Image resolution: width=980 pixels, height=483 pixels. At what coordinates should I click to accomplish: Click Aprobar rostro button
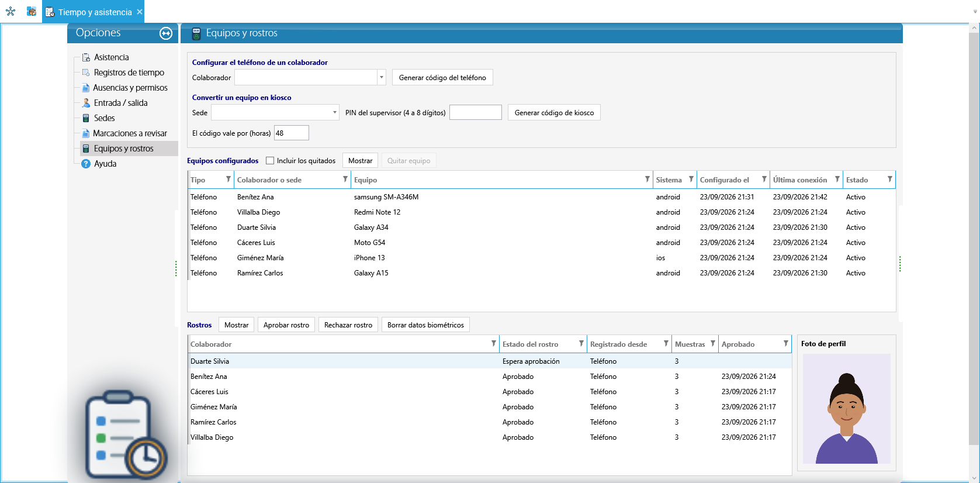coord(286,325)
